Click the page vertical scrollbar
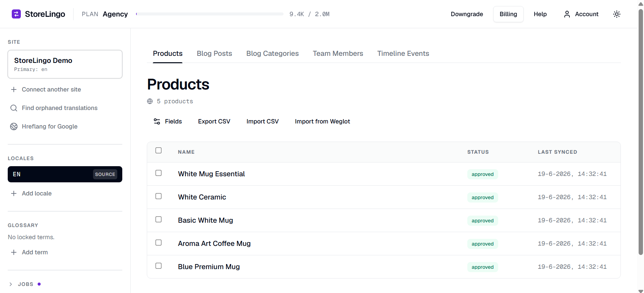Viewport: 644px width, 293px height. click(x=641, y=131)
